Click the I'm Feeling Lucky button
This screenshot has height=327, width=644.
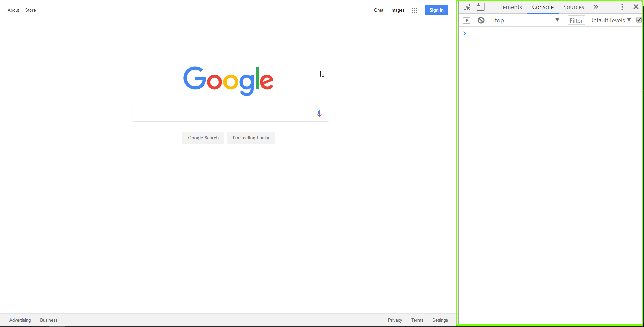pos(251,138)
